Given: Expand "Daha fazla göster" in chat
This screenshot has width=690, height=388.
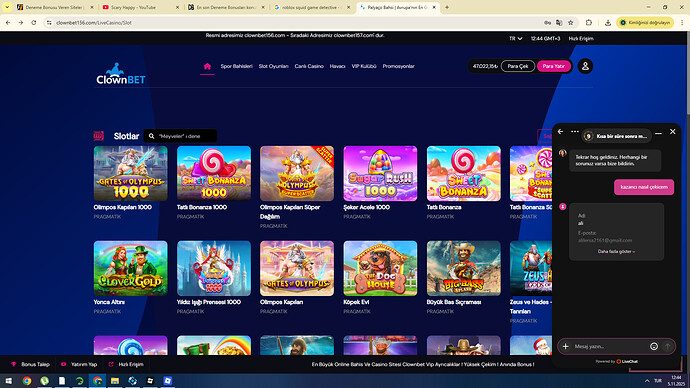Looking at the screenshot, I should tap(616, 252).
